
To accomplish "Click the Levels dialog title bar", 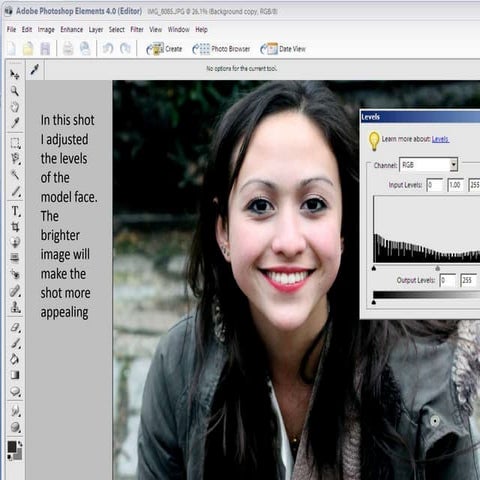I will [420, 117].
